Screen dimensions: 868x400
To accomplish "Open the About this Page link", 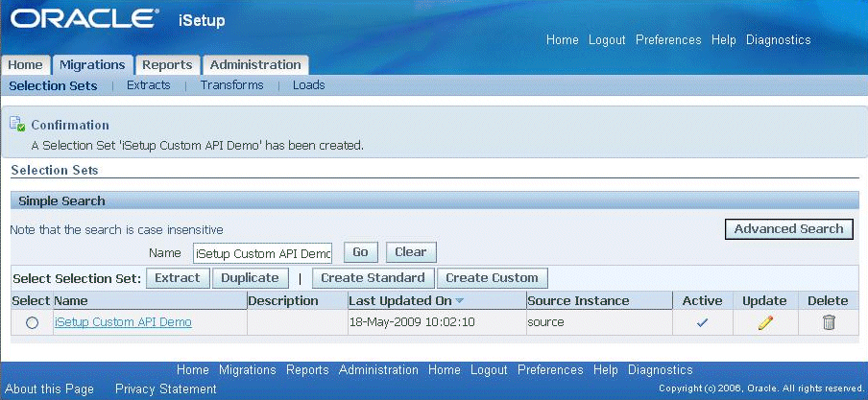I will click(x=49, y=388).
